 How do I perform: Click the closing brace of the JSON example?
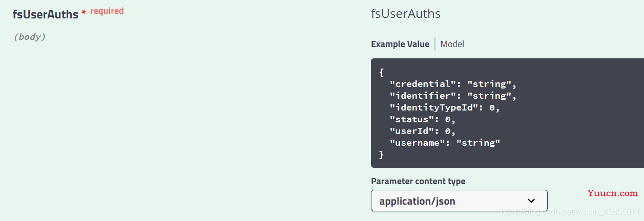coord(382,154)
